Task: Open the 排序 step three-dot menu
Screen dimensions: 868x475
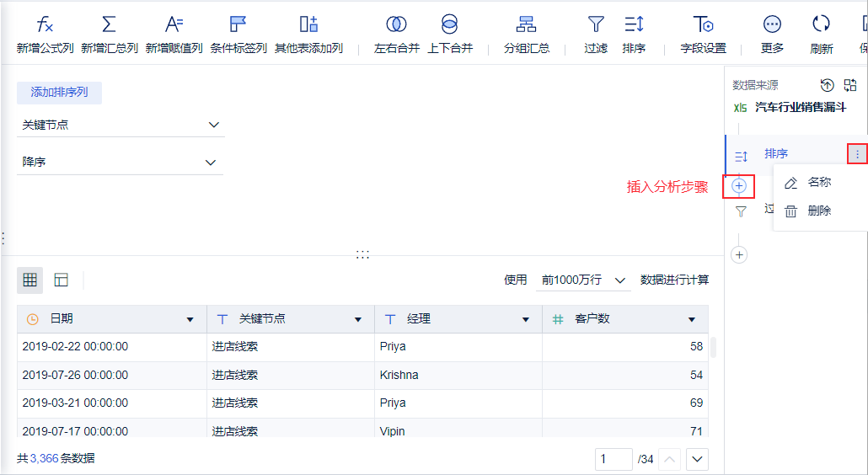Action: (858, 154)
